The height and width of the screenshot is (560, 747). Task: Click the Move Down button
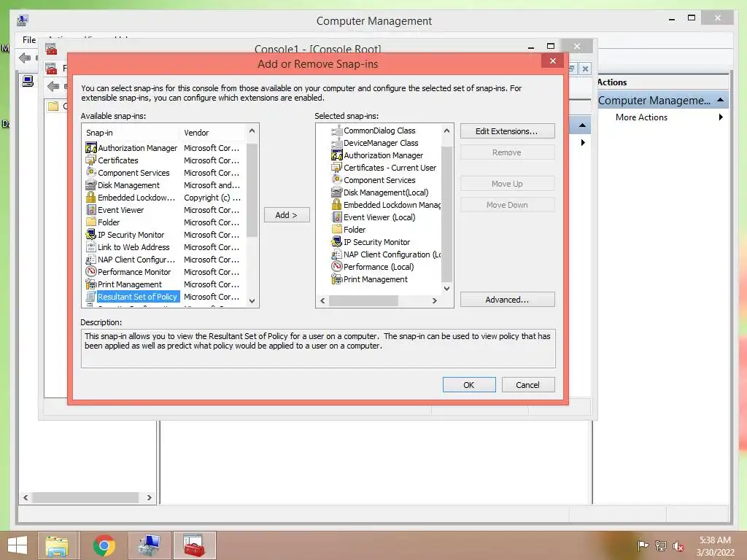pos(508,205)
